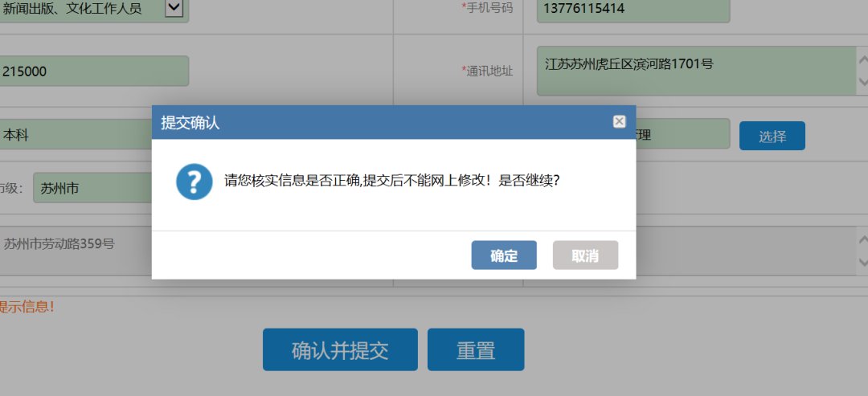Click the blue question mark icon in the dialog
The width and height of the screenshot is (868, 396).
click(194, 182)
